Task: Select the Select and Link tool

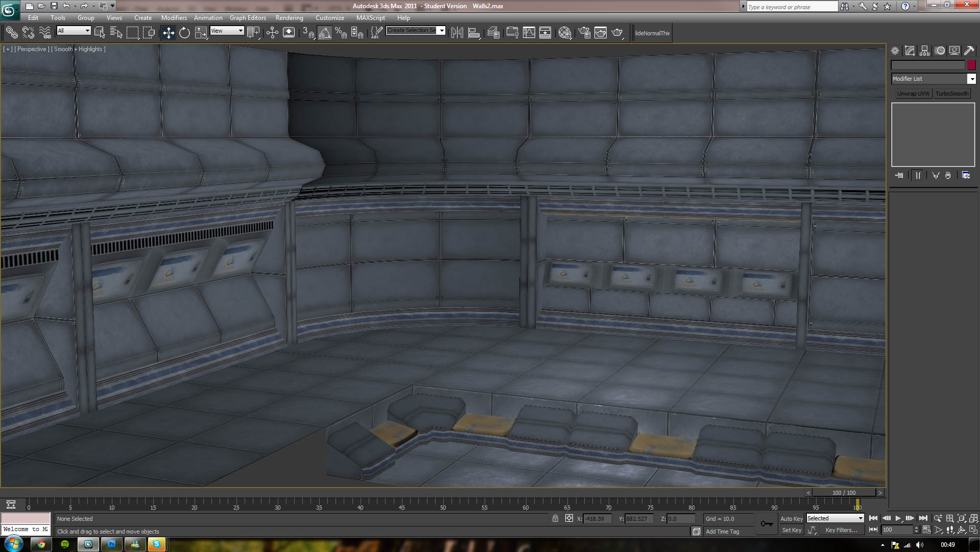Action: point(12,33)
